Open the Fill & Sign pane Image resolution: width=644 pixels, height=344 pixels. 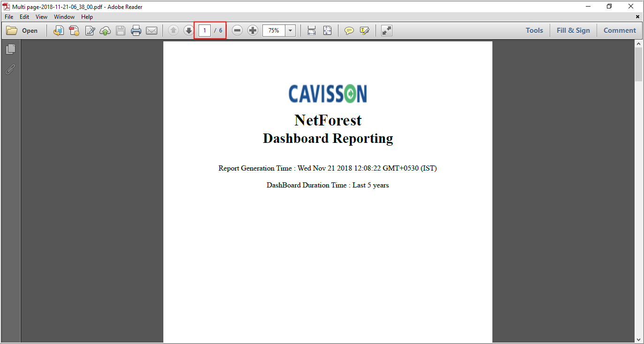click(x=573, y=31)
